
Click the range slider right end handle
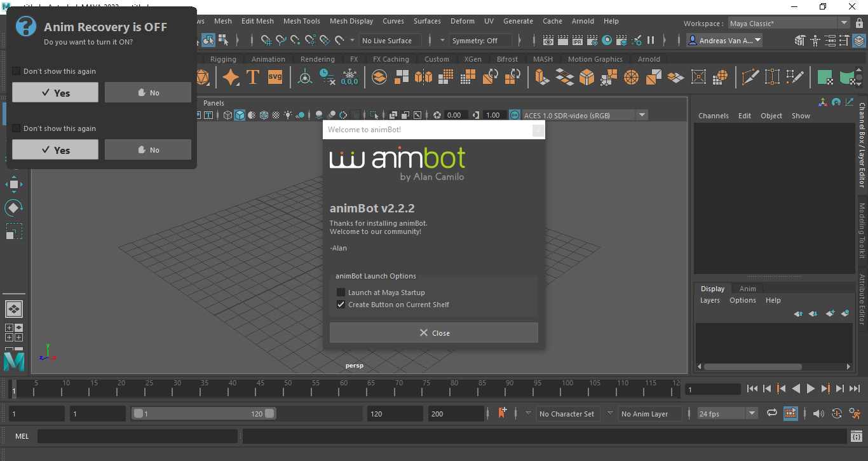269,413
